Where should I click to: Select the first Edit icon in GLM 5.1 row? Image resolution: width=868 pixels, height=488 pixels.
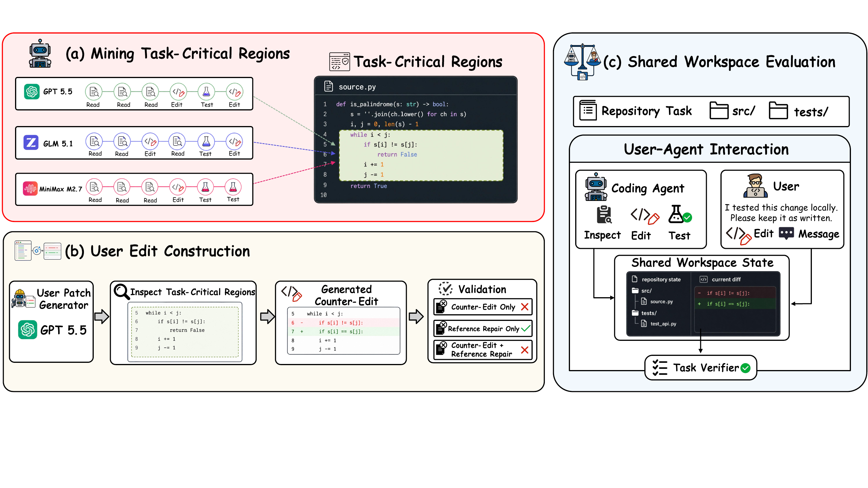tap(150, 141)
